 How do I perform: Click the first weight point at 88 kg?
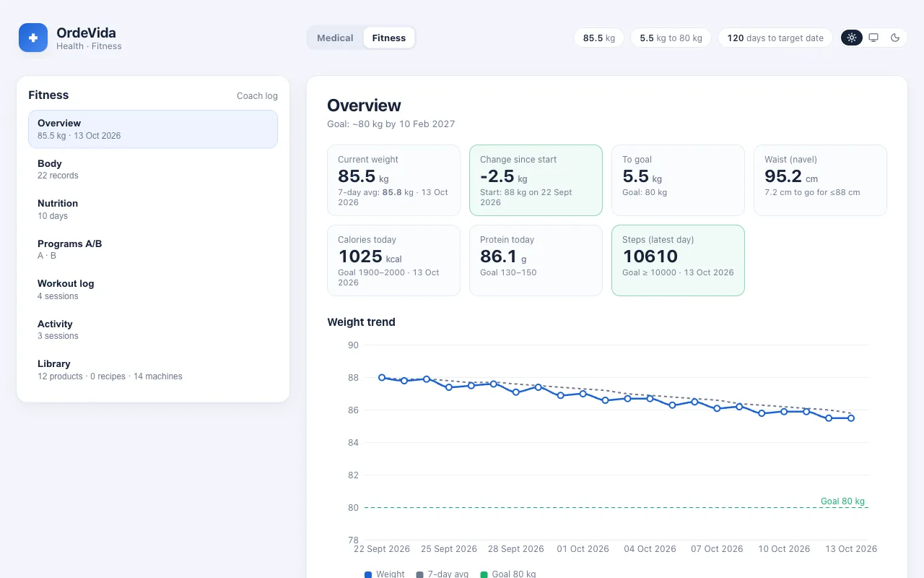(x=382, y=377)
